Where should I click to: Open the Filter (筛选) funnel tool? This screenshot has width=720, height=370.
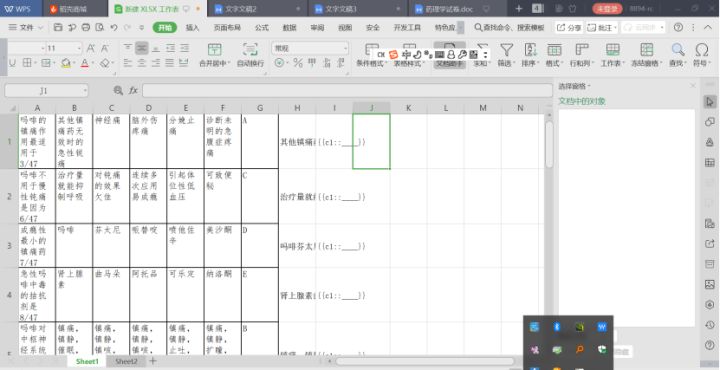(x=506, y=56)
